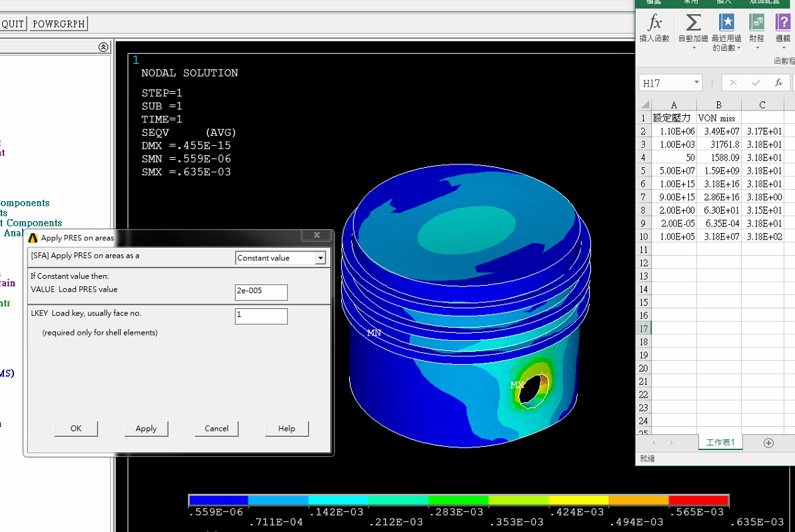Collapse the ANSYS main menu panel
Image resolution: width=795 pixels, height=532 pixels.
point(103,47)
